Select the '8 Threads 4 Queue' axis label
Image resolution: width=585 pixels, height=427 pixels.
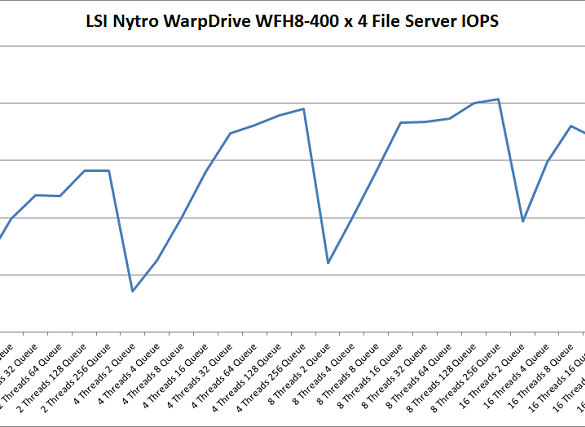click(x=323, y=374)
